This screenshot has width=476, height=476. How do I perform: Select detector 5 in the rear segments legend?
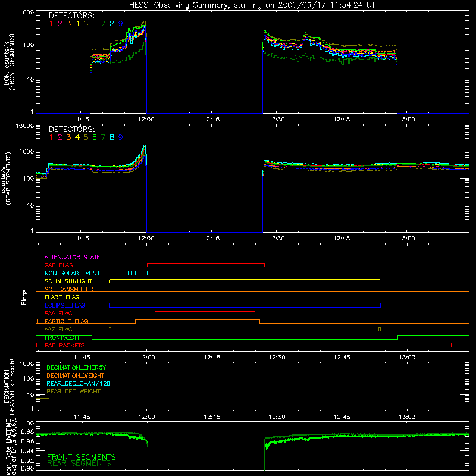(86, 137)
